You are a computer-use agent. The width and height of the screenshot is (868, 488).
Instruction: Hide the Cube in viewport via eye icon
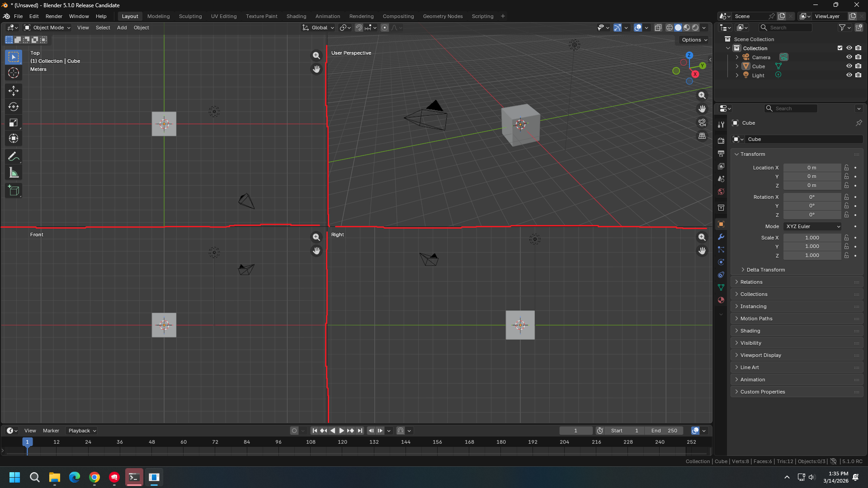tap(849, 66)
